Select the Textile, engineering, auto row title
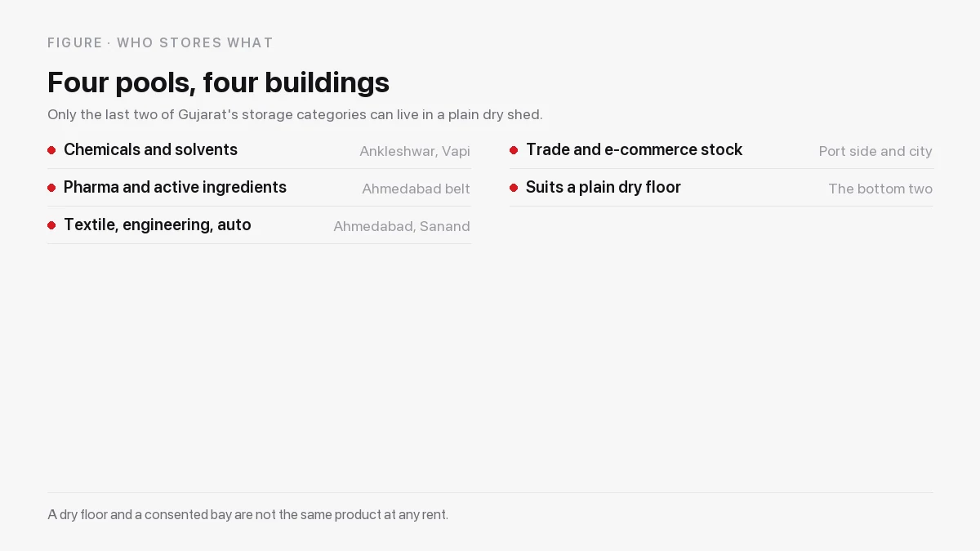This screenshot has width=980, height=551. (158, 224)
